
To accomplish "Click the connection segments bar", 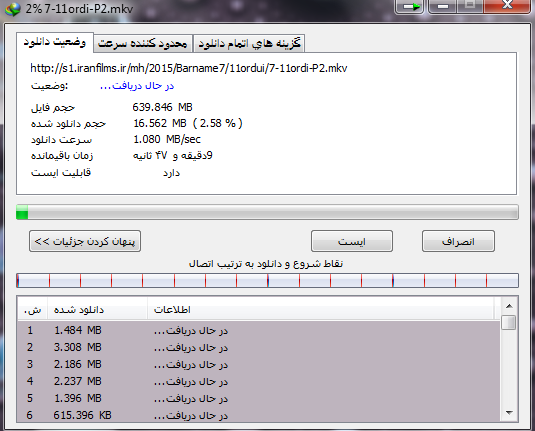I will pyautogui.click(x=267, y=281).
